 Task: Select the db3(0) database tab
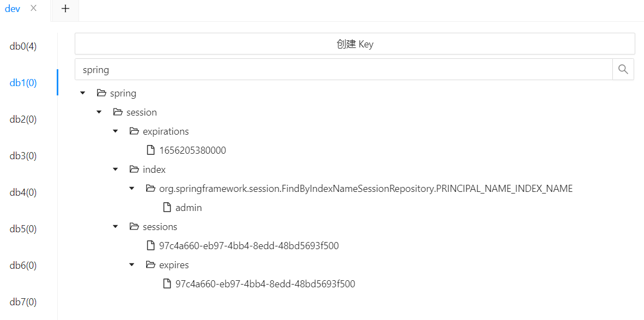click(x=23, y=156)
